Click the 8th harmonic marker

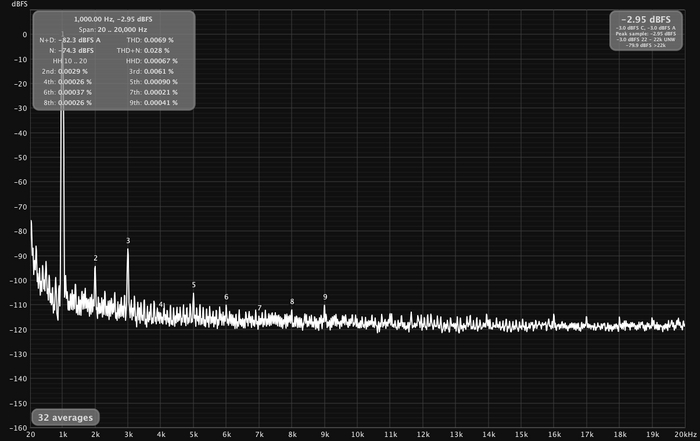[292, 301]
